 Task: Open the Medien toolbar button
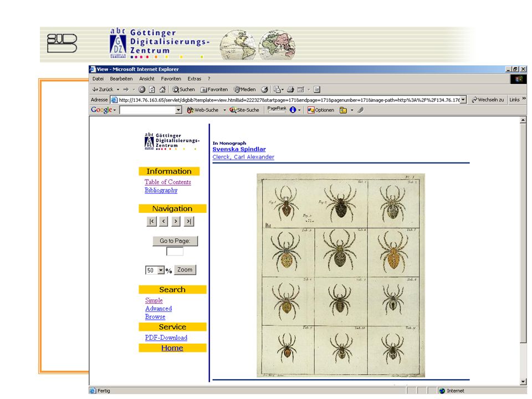pyautogui.click(x=244, y=90)
